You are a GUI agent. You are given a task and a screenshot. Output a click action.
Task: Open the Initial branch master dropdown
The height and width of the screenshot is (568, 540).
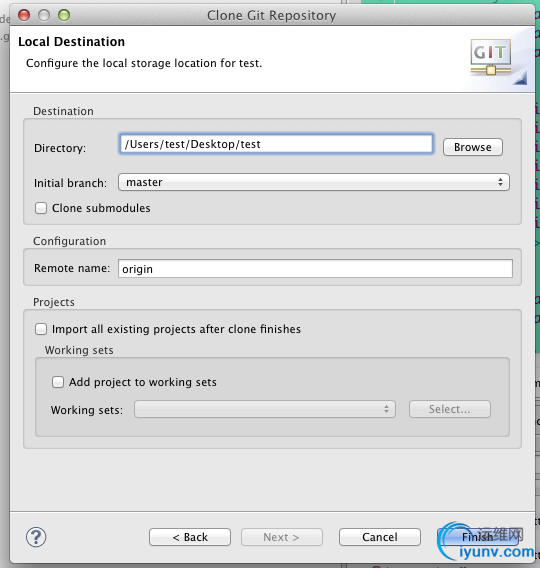pyautogui.click(x=314, y=182)
